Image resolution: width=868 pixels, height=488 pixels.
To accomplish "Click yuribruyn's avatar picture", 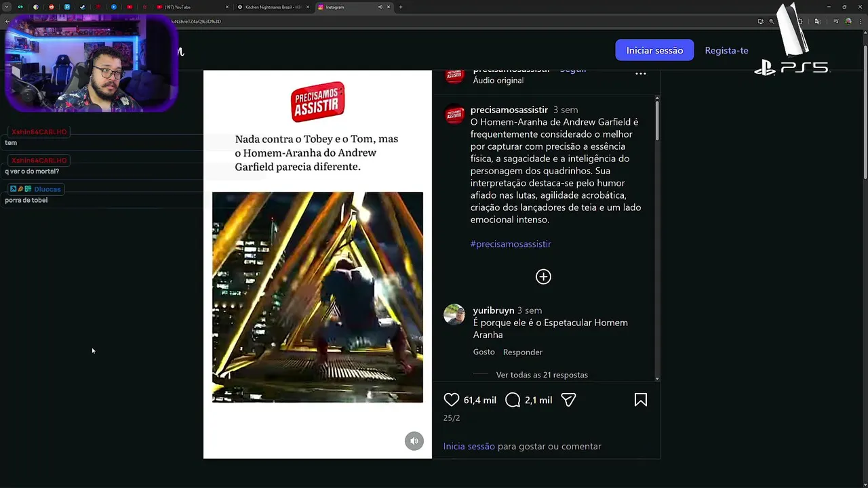I will tap(454, 314).
